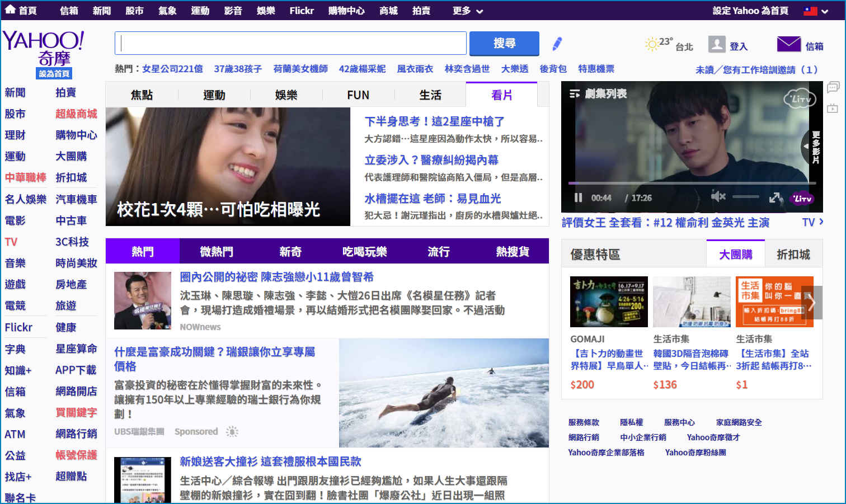Switch to the 折扣城 deals tab
846x504 pixels.
click(793, 255)
